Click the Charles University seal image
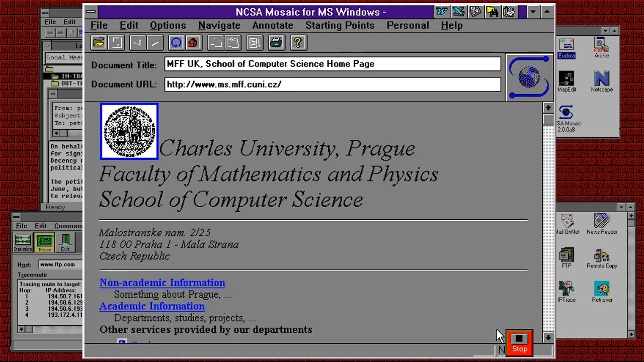Screen dimensions: 644x362 (x=129, y=131)
